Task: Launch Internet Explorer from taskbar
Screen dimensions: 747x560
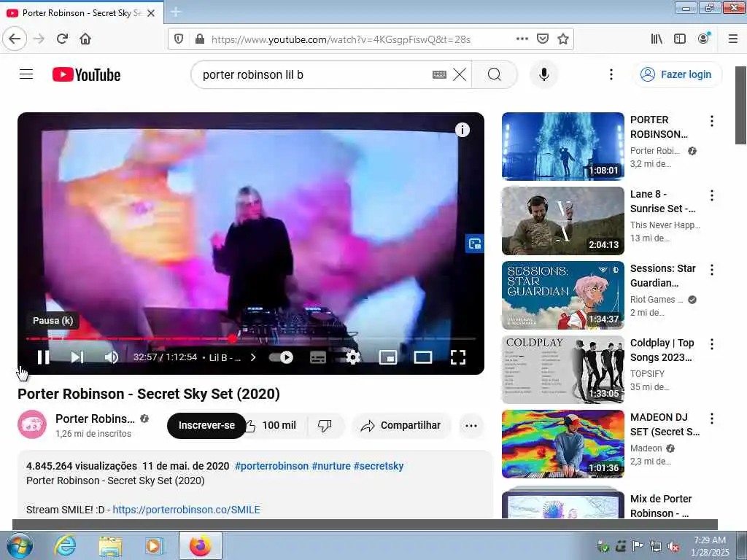Action: [x=65, y=545]
